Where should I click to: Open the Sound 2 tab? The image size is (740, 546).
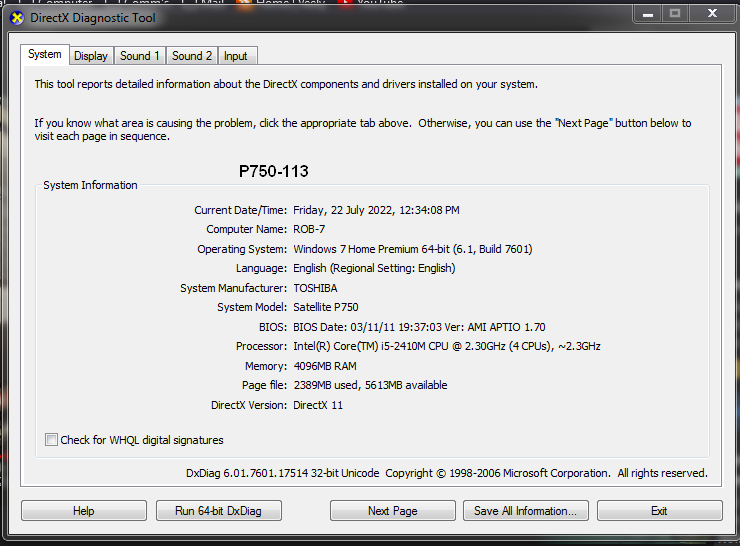192,56
